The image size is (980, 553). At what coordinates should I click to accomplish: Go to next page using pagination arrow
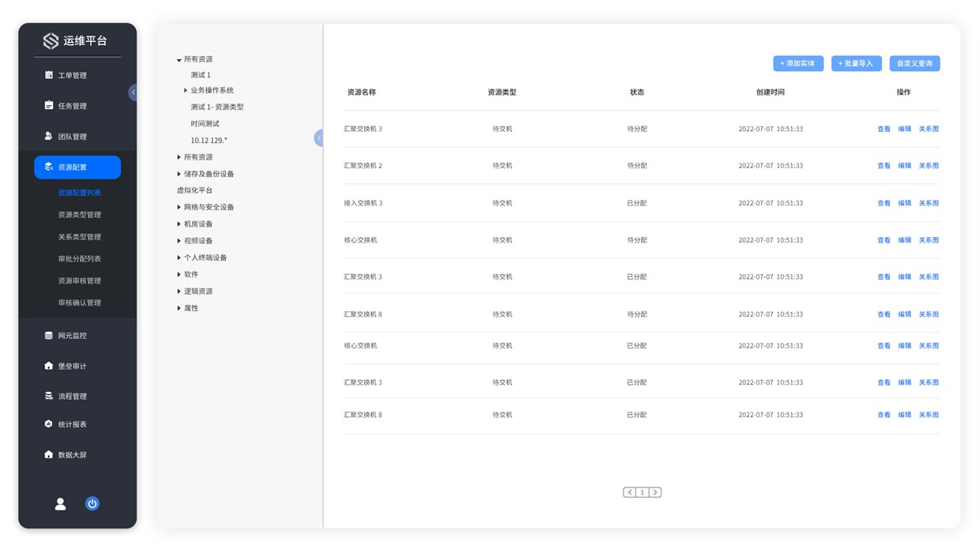[655, 492]
